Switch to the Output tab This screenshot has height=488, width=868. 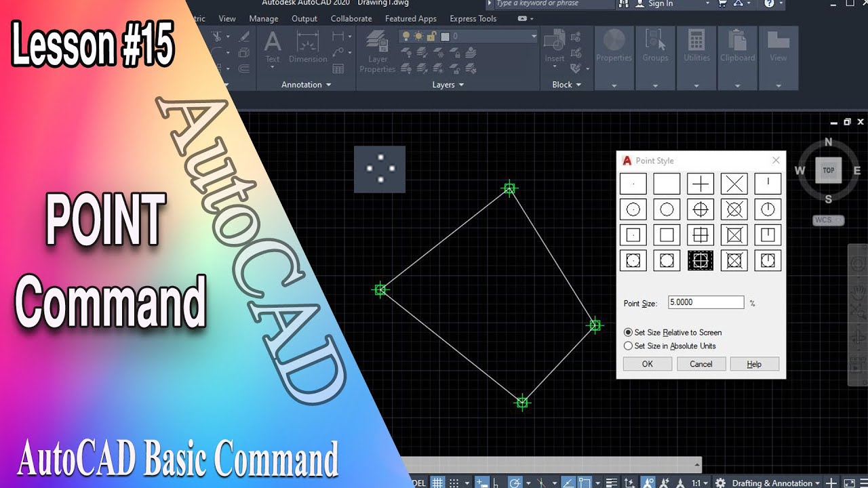tap(304, 18)
